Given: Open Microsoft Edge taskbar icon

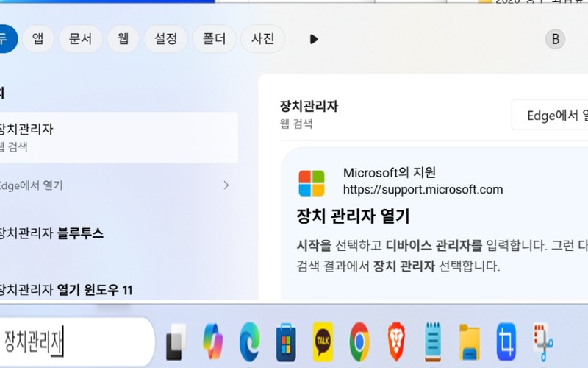Looking at the screenshot, I should [x=249, y=342].
